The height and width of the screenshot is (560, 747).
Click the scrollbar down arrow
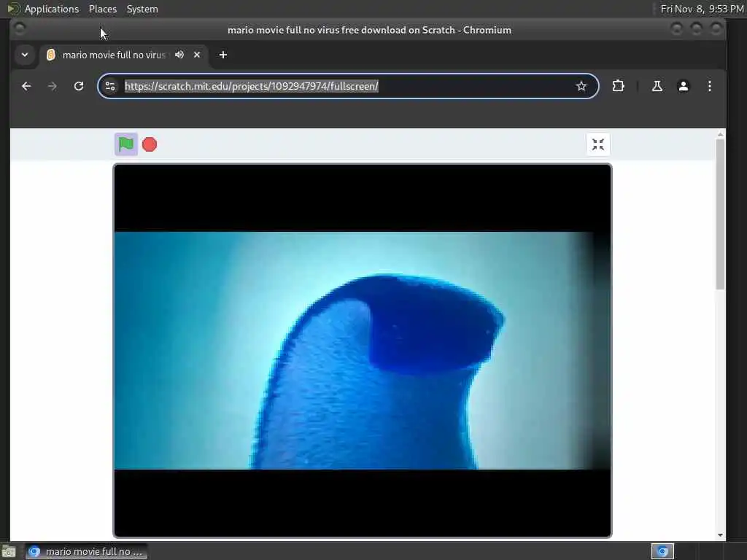point(720,535)
